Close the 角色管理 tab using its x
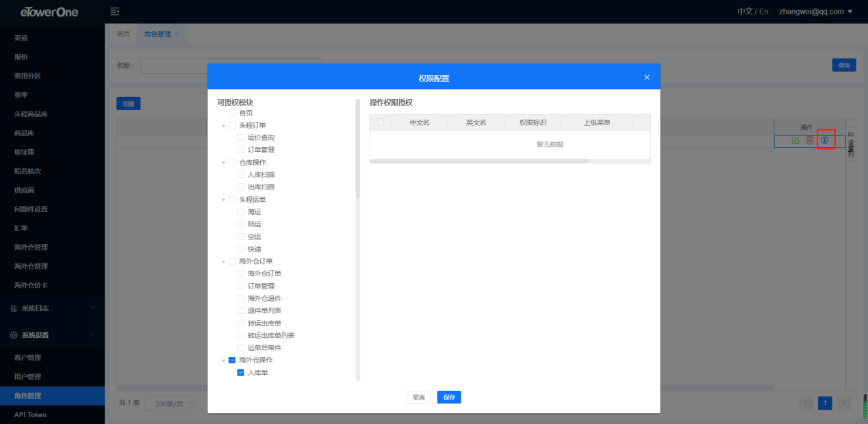The image size is (868, 424). pyautogui.click(x=177, y=34)
